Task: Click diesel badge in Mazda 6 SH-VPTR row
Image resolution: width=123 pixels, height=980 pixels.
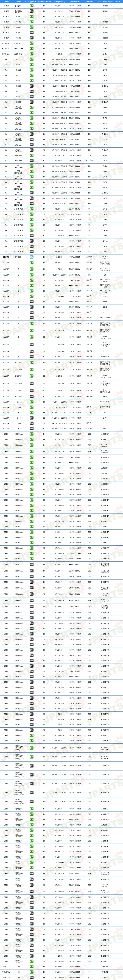Action: pyautogui.click(x=32, y=357)
